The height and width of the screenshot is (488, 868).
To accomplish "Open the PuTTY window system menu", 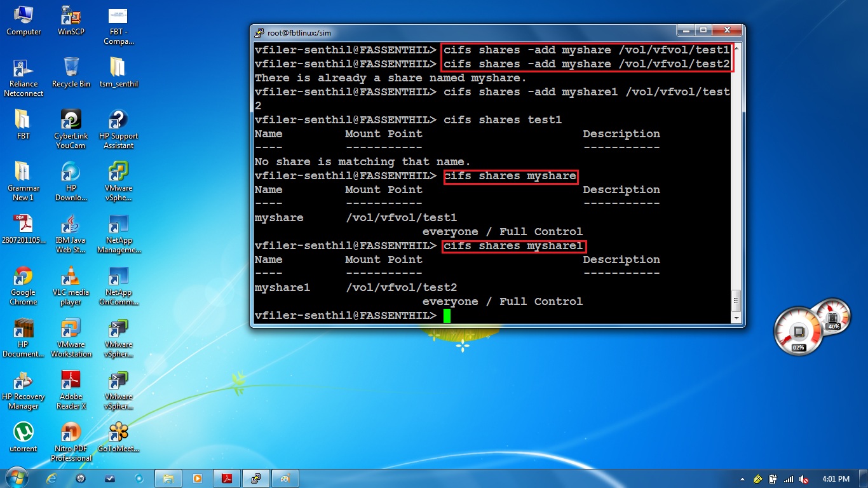I will point(259,32).
